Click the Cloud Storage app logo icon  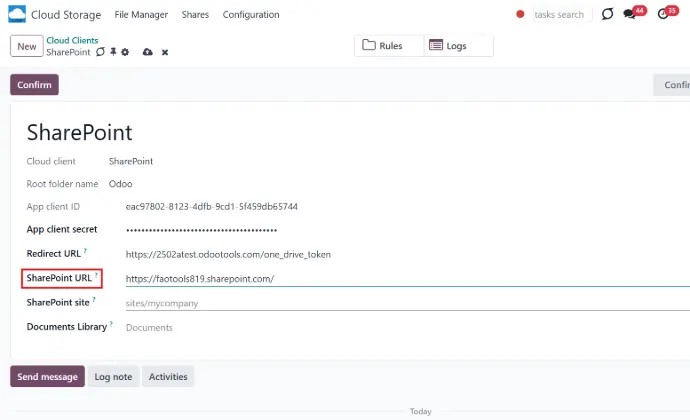pos(17,14)
